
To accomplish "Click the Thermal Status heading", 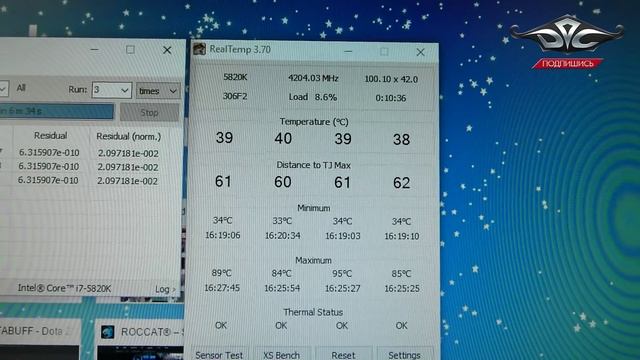I will (x=313, y=312).
